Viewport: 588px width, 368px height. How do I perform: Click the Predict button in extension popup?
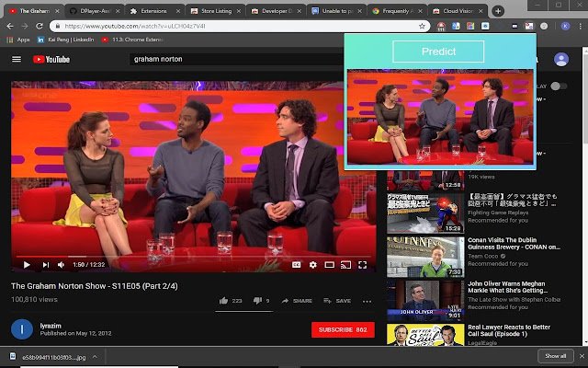[438, 52]
